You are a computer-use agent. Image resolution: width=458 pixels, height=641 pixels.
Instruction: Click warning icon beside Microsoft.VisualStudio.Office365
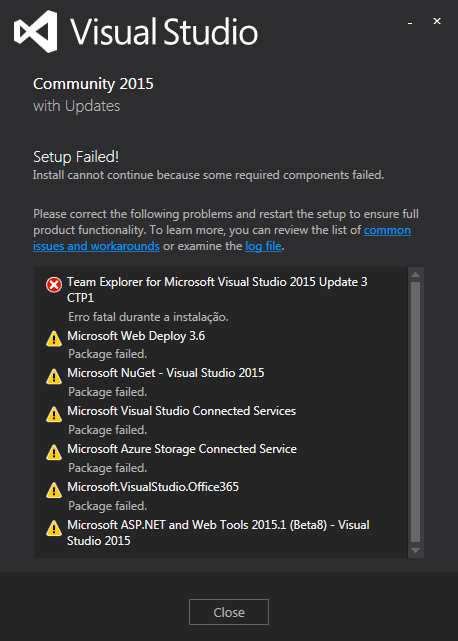coord(54,490)
